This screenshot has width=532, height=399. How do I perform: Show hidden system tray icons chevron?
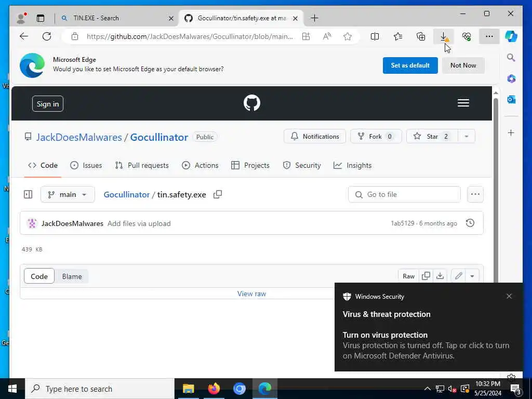point(428,389)
